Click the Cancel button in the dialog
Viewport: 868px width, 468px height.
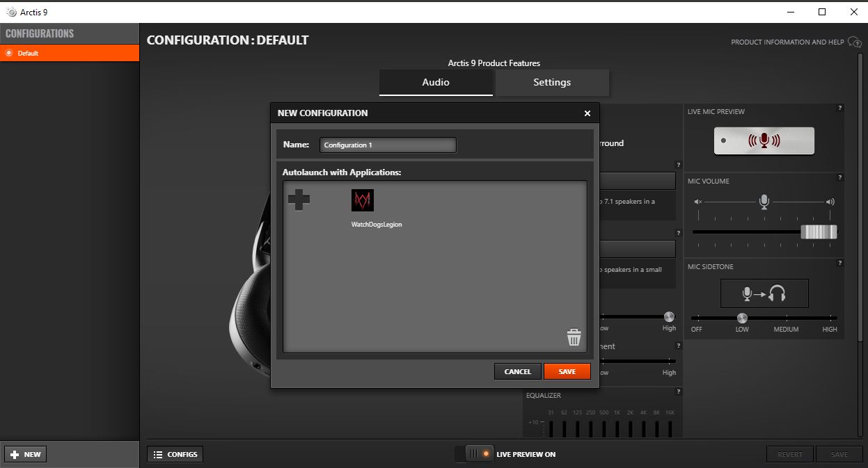coord(517,371)
